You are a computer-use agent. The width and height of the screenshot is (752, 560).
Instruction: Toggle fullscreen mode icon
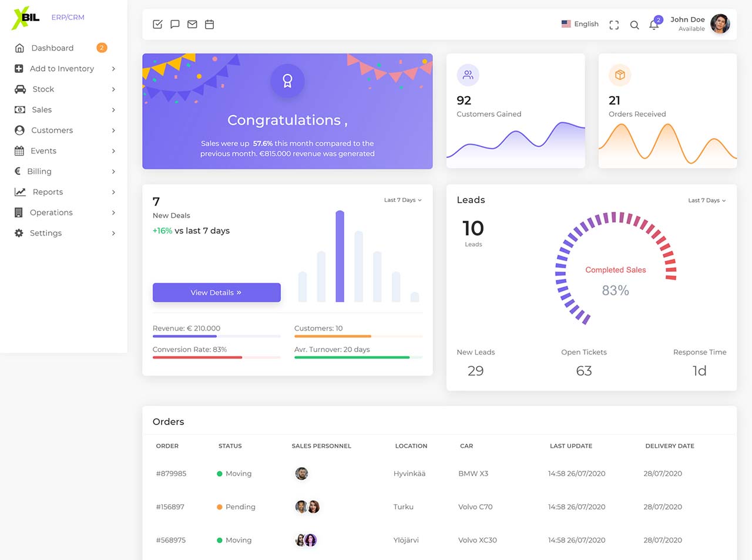(614, 25)
